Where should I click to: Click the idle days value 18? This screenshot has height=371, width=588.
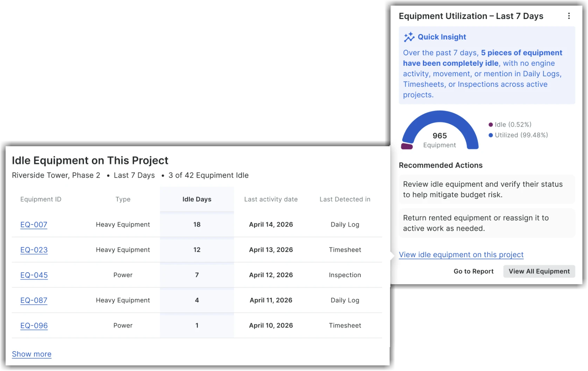[x=197, y=224]
